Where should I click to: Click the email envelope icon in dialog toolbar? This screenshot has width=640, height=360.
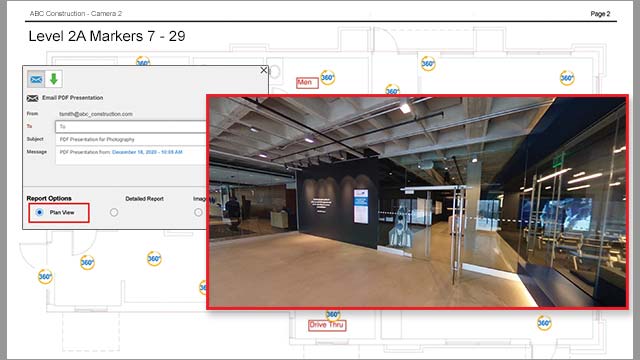point(36,79)
